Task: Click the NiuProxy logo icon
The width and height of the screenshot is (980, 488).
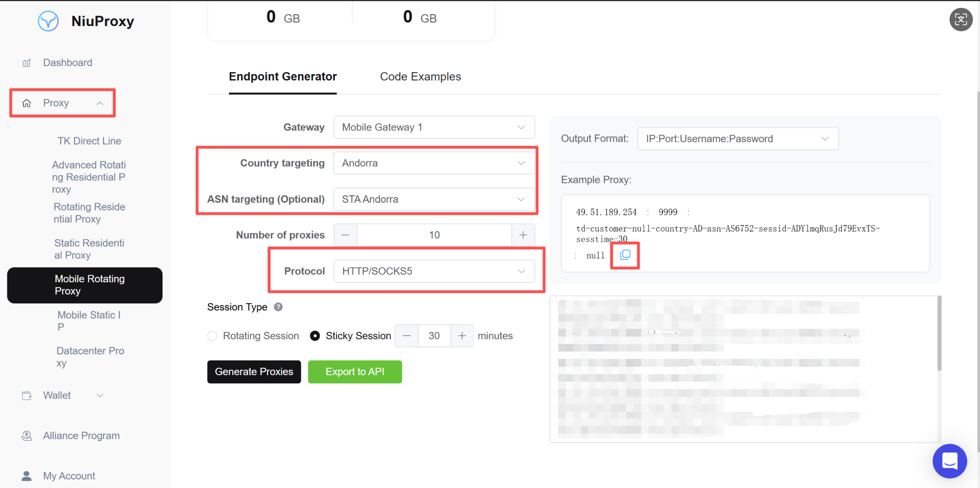Action: pyautogui.click(x=48, y=21)
